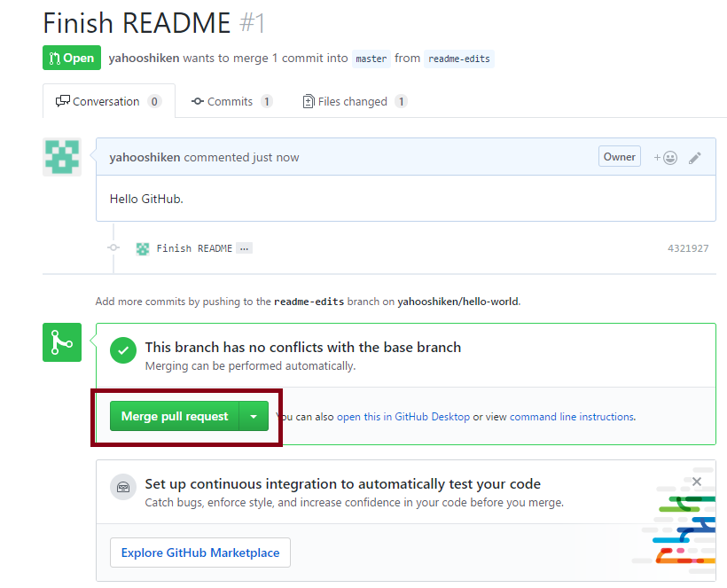Click bold yahooshiken/hello-world repository name text
Image resolution: width=727 pixels, height=588 pixels.
pos(458,302)
